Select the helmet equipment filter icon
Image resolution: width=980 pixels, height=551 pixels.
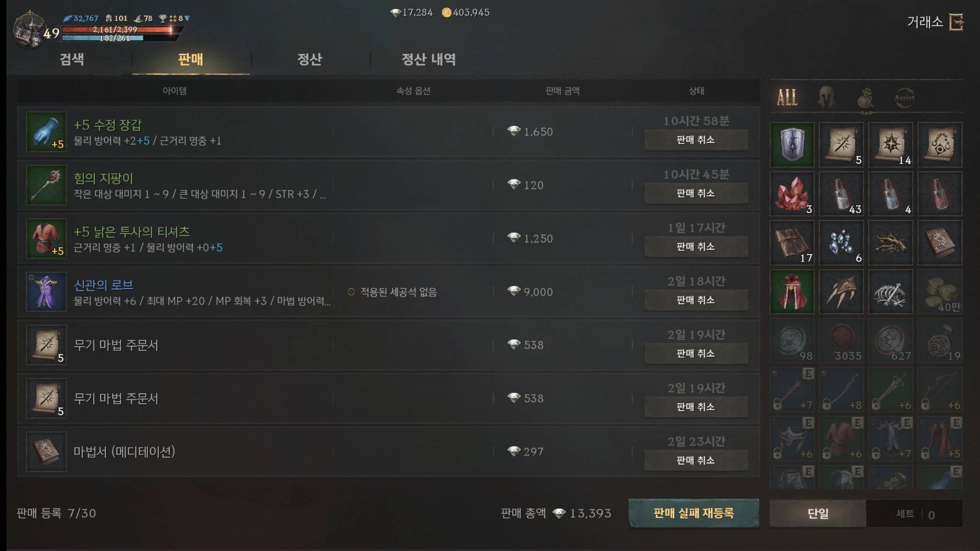tap(826, 97)
